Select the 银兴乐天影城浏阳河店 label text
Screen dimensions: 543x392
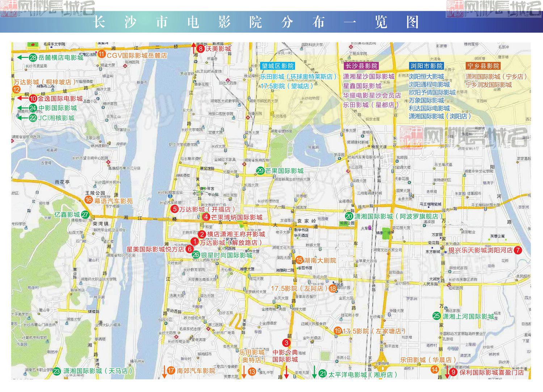[x=481, y=250]
